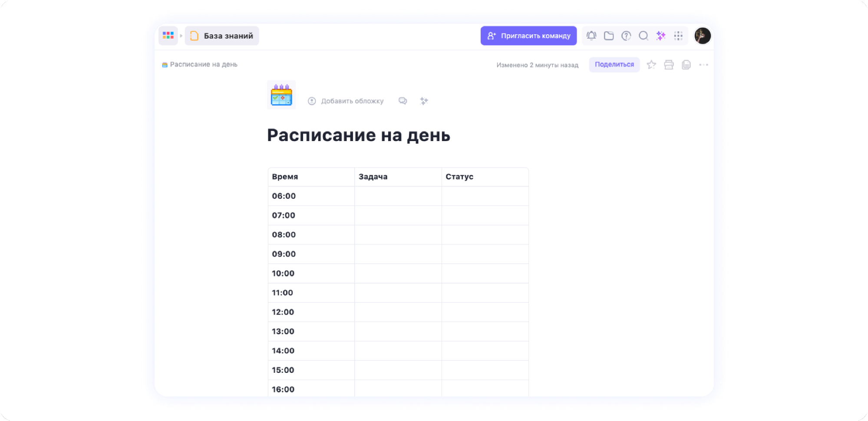Click the user profile avatar

pyautogui.click(x=703, y=36)
